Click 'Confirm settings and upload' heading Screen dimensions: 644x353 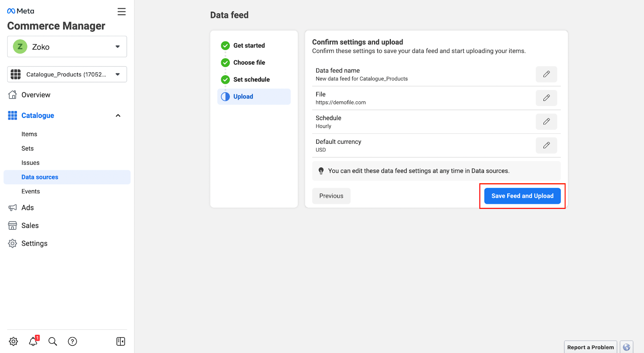(357, 42)
